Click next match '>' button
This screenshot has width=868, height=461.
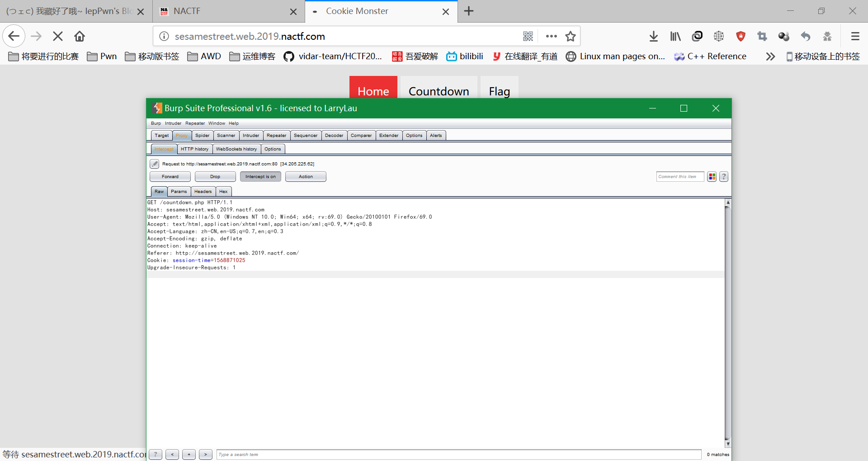(206, 455)
